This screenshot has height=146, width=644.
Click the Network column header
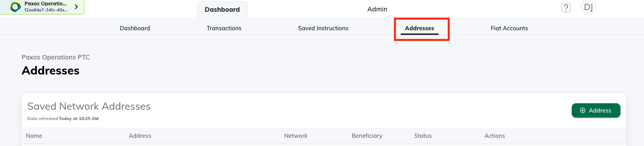pyautogui.click(x=296, y=136)
